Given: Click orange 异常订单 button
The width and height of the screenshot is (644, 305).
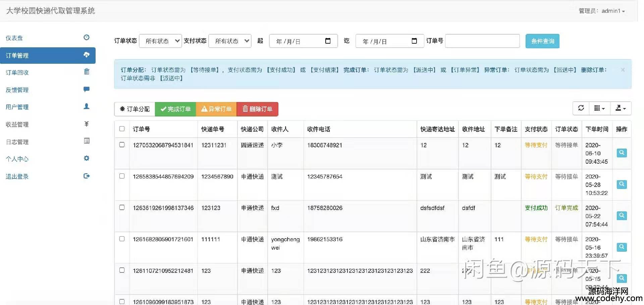Looking at the screenshot, I should pos(216,109).
